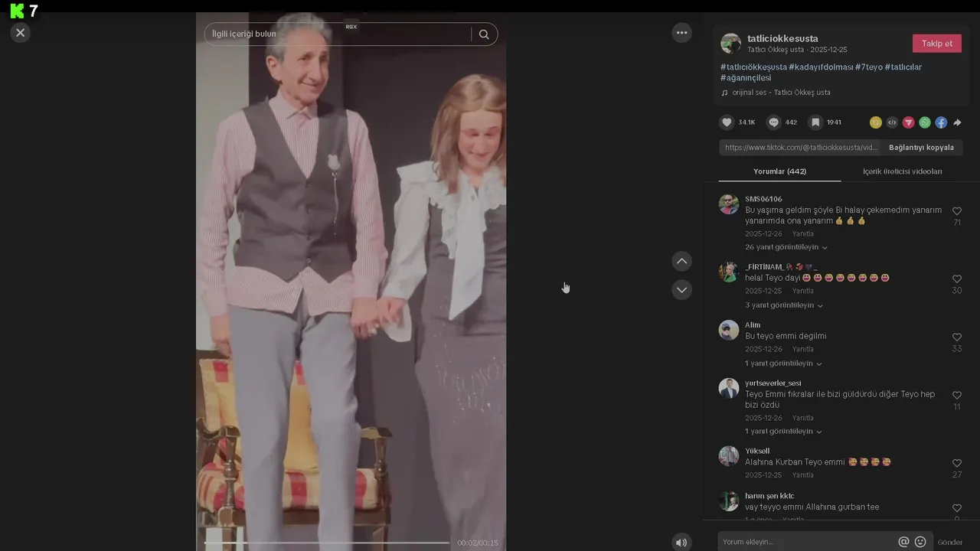Open #tatlıcıökkeşusta hashtag
The image size is (980, 551).
753,67
